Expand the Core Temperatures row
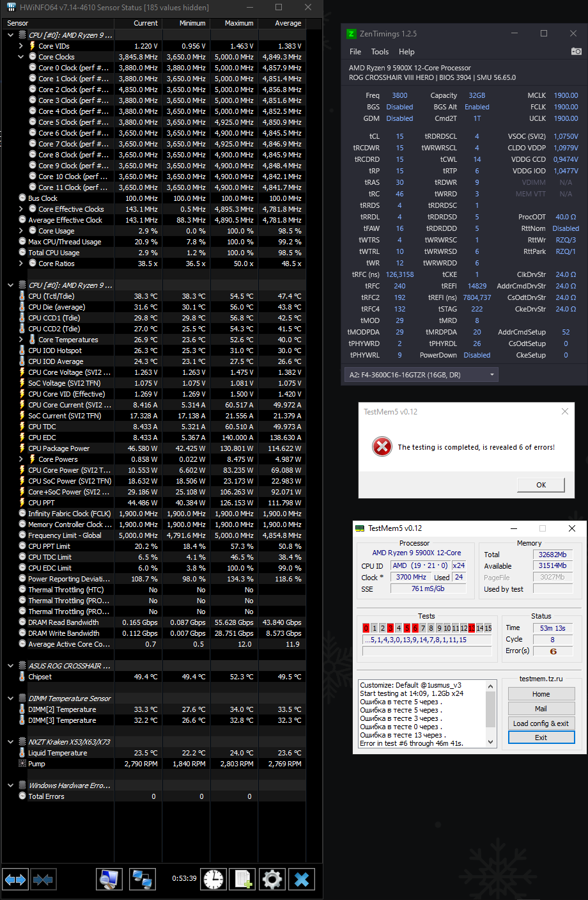The height and width of the screenshot is (900, 588). (21, 340)
